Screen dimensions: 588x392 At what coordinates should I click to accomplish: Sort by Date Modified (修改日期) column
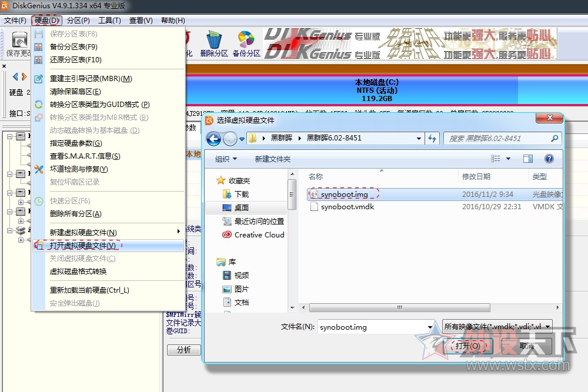493,176
